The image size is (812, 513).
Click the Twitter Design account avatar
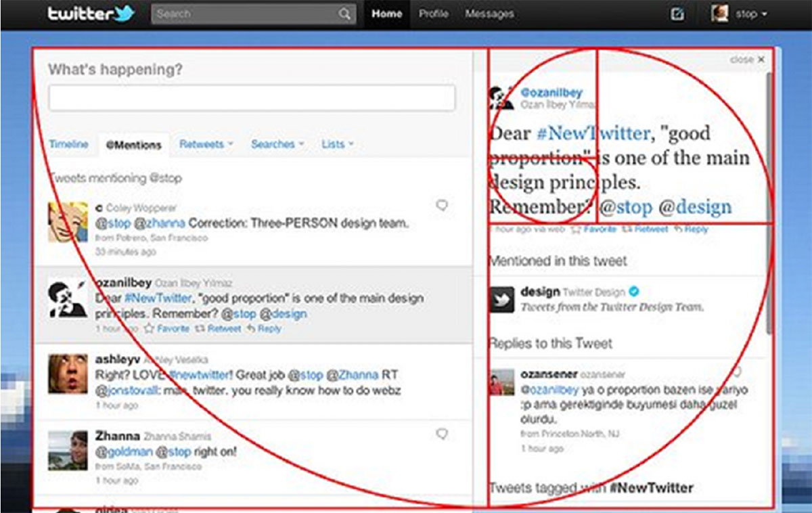coord(502,300)
